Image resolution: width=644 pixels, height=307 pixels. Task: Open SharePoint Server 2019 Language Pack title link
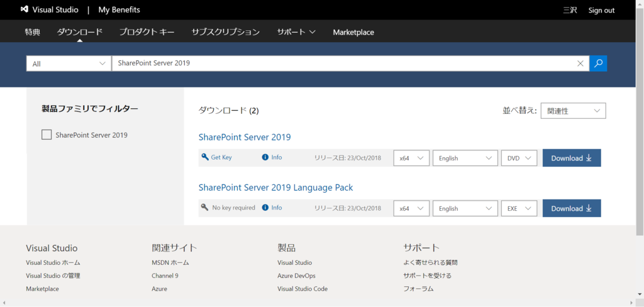point(276,187)
